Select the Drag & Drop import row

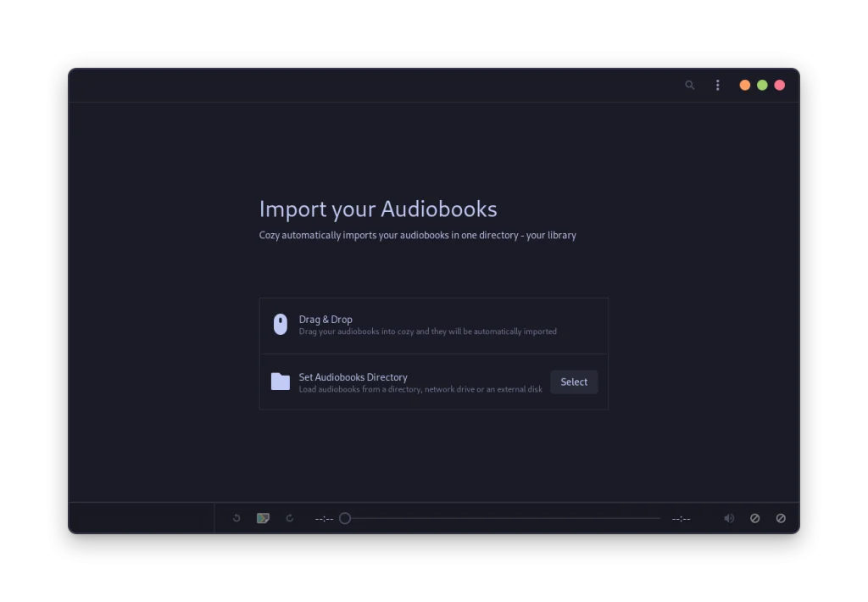point(433,325)
